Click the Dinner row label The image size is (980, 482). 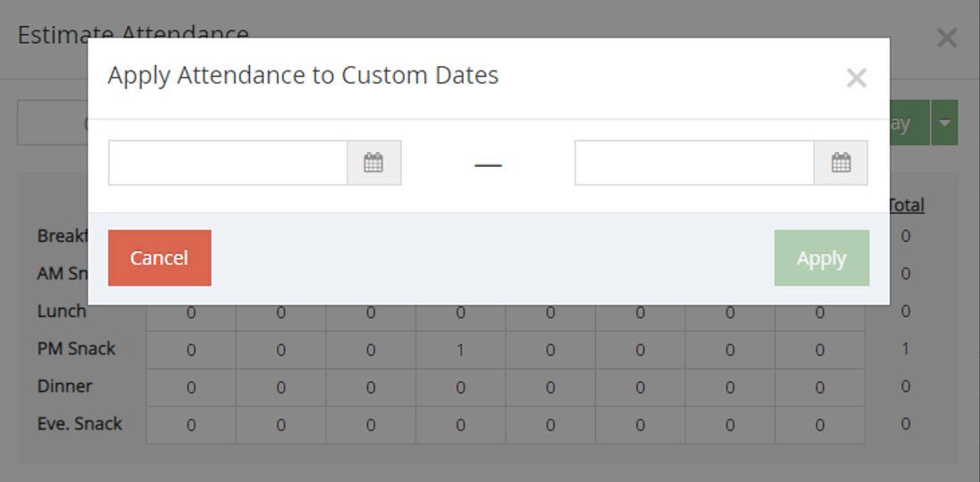point(64,386)
